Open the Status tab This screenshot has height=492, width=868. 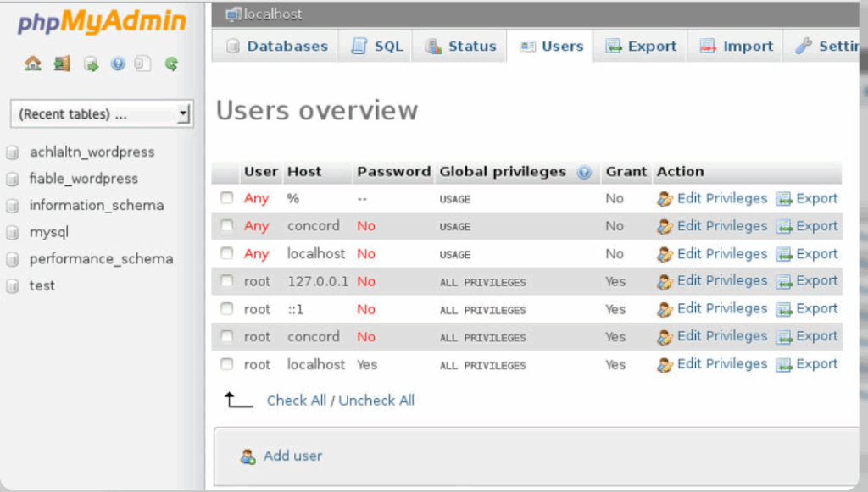click(471, 46)
